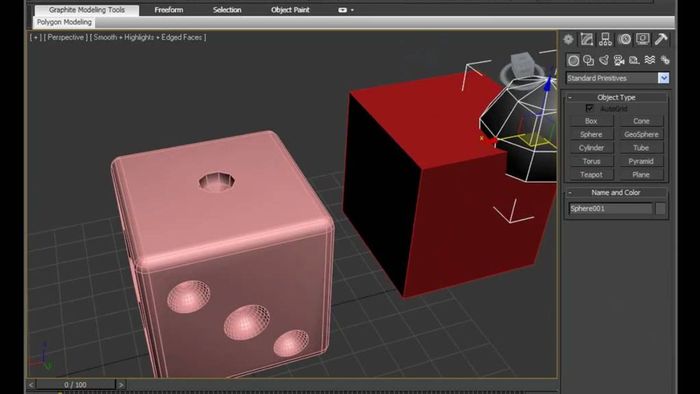Switch to the Selection ribbon tab

coord(227,10)
